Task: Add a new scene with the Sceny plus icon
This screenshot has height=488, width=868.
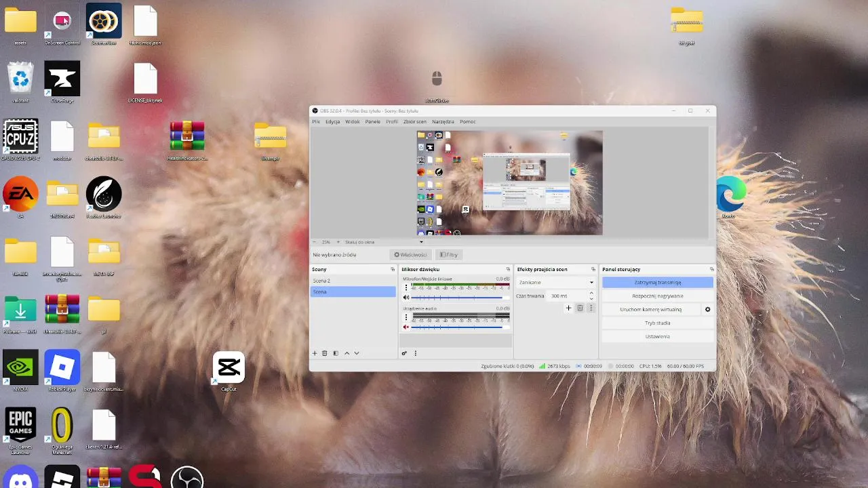Action: (315, 353)
